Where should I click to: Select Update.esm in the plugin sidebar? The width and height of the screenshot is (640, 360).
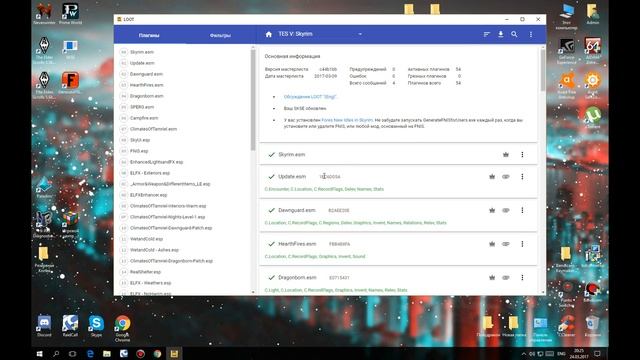pyautogui.click(x=142, y=63)
